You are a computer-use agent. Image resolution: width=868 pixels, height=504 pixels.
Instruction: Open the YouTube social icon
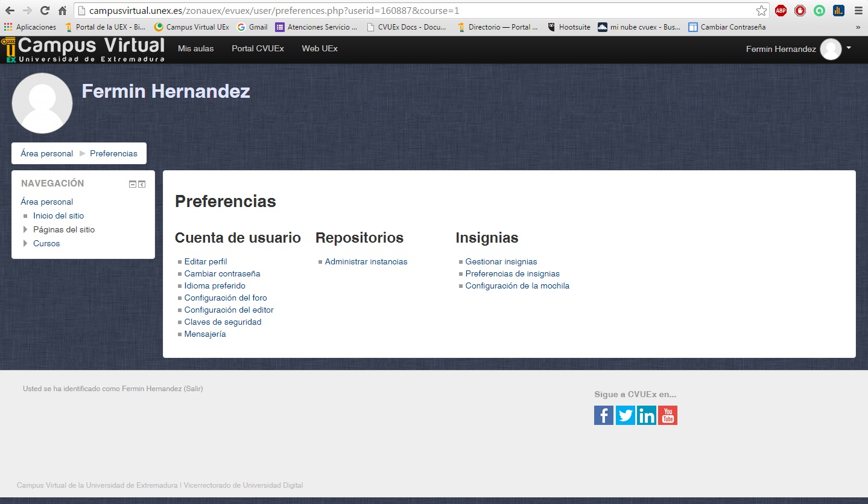click(x=668, y=415)
